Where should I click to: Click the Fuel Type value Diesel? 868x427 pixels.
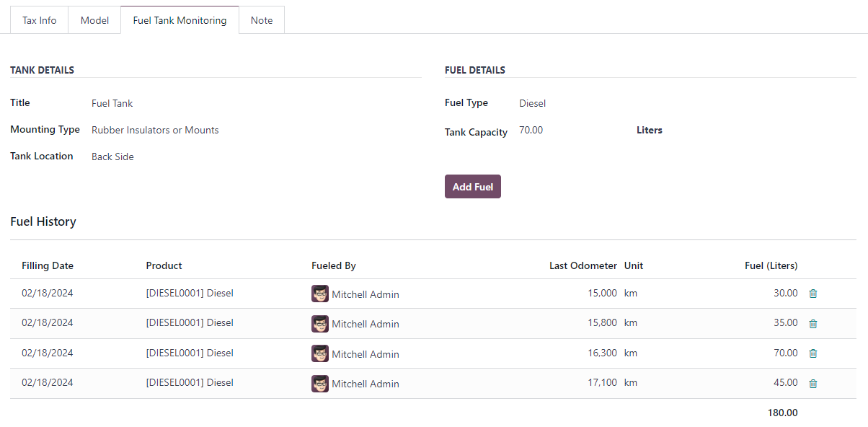point(533,103)
